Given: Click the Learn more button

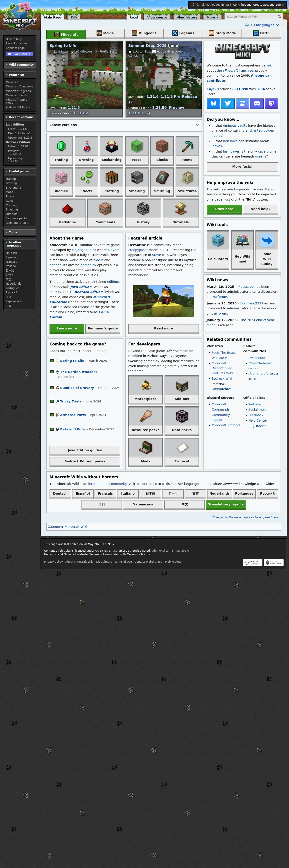Looking at the screenshot, I should pyautogui.click(x=67, y=329).
